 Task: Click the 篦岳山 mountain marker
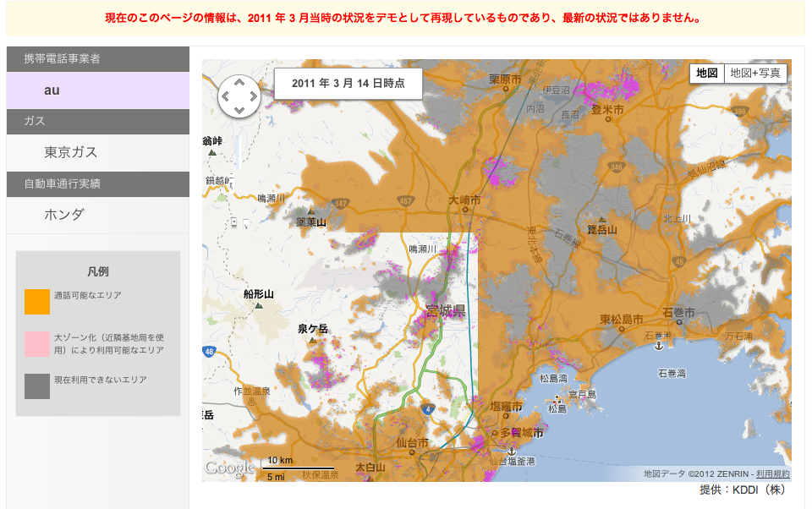(x=601, y=220)
